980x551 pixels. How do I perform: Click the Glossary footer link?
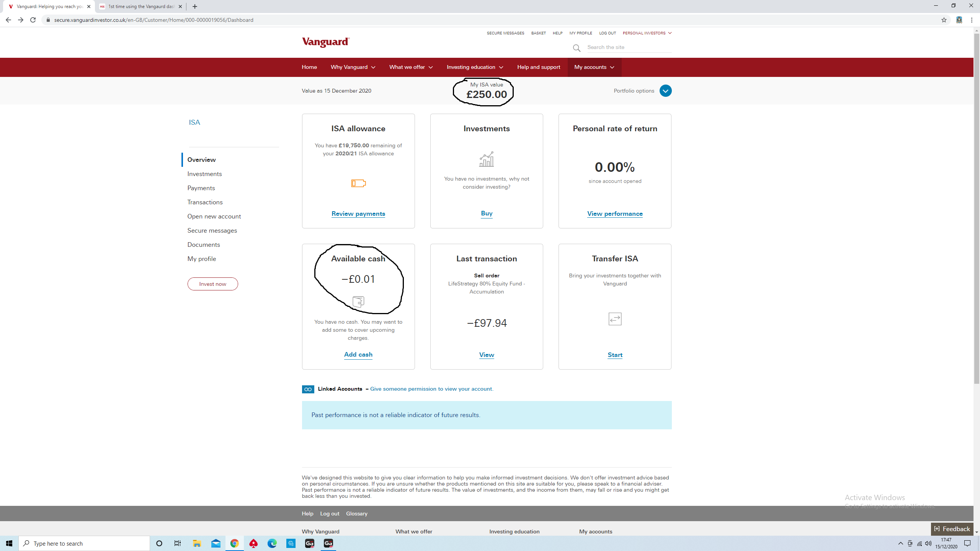click(x=357, y=514)
